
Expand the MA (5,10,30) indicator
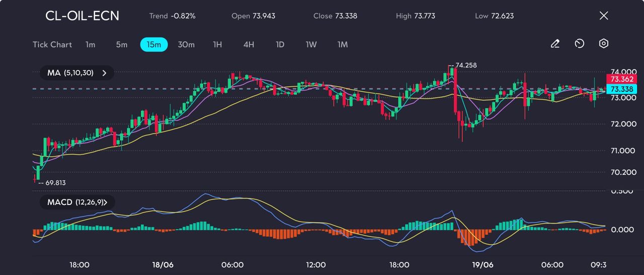pos(77,73)
